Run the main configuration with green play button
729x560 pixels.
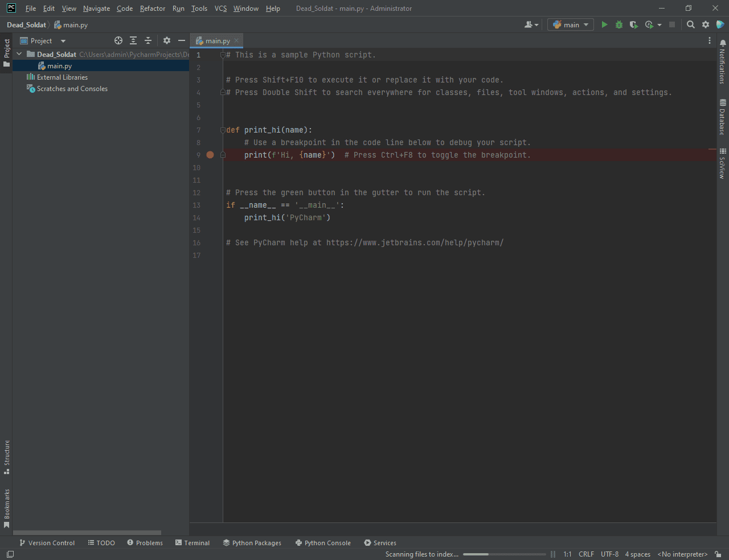604,24
